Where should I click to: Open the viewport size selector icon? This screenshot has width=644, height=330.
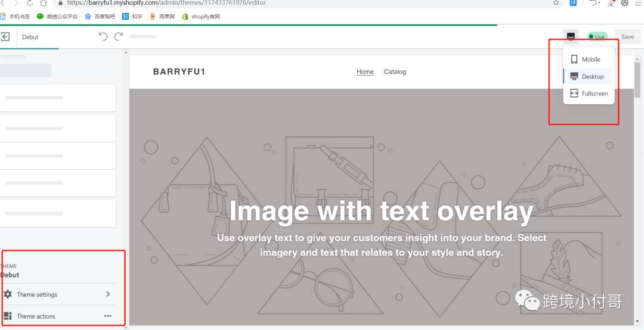click(571, 36)
